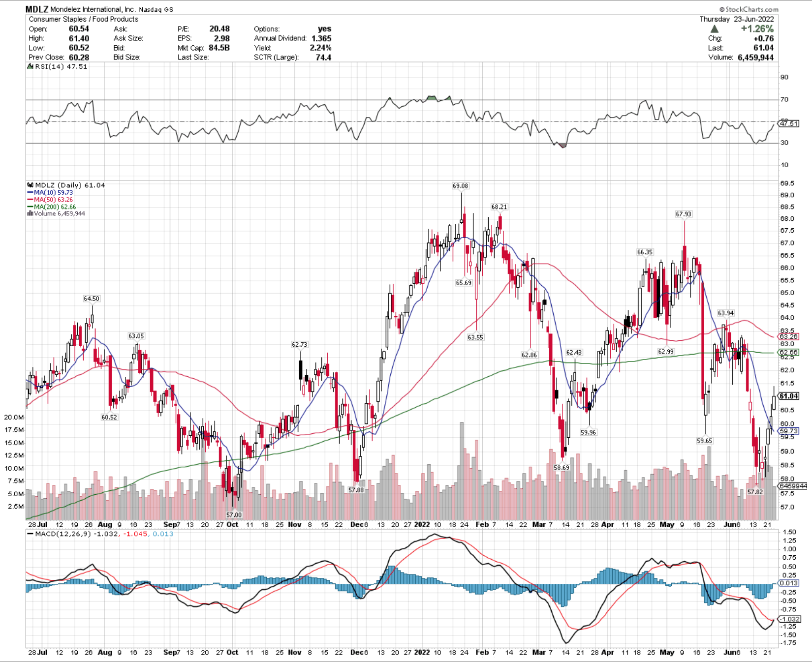
Task: Click the 65.69 price annotation
Action: tap(464, 283)
